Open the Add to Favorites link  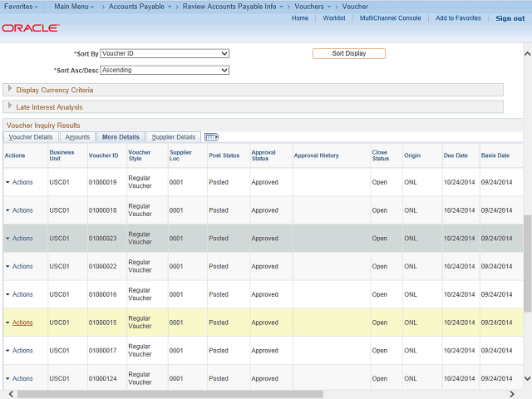(x=458, y=18)
